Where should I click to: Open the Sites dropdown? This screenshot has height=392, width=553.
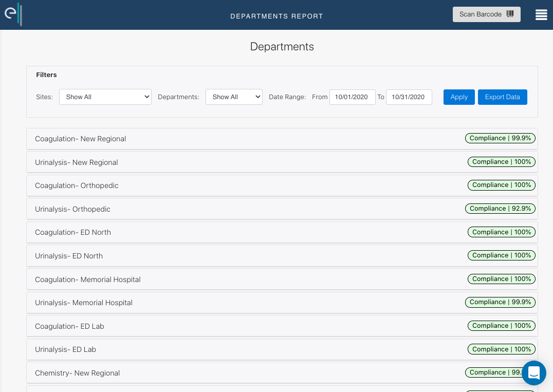click(x=105, y=97)
